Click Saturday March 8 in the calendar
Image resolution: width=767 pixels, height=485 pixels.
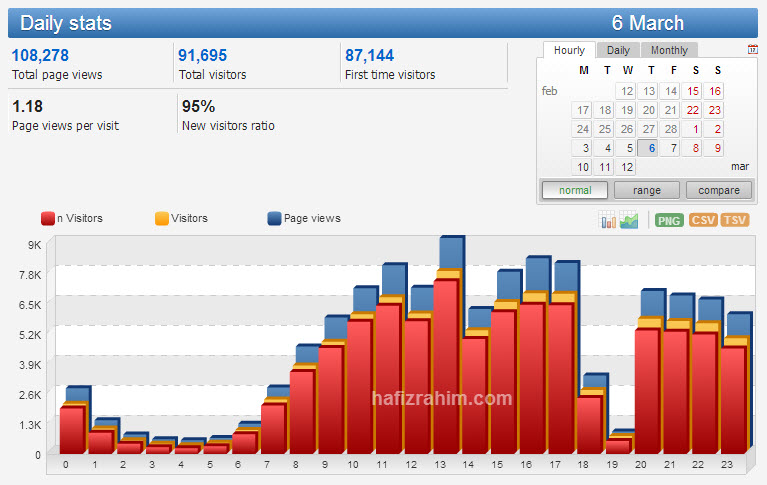coord(691,148)
